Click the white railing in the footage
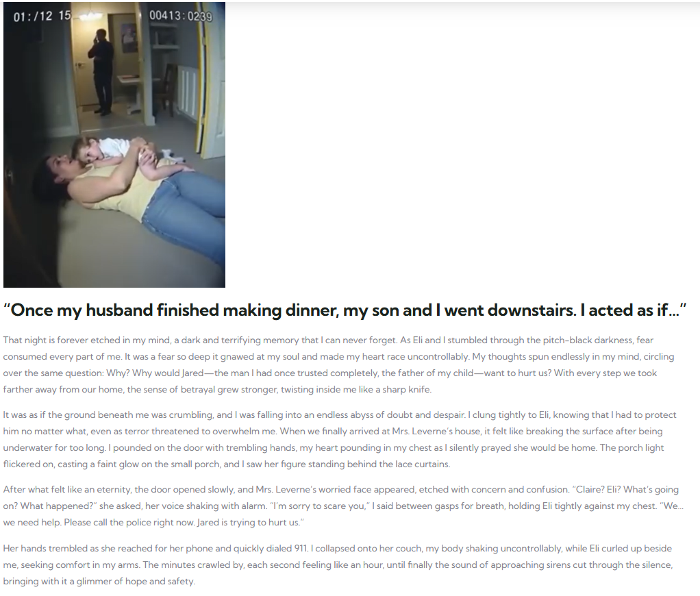Viewport: 700px width, 596px height. click(x=188, y=92)
